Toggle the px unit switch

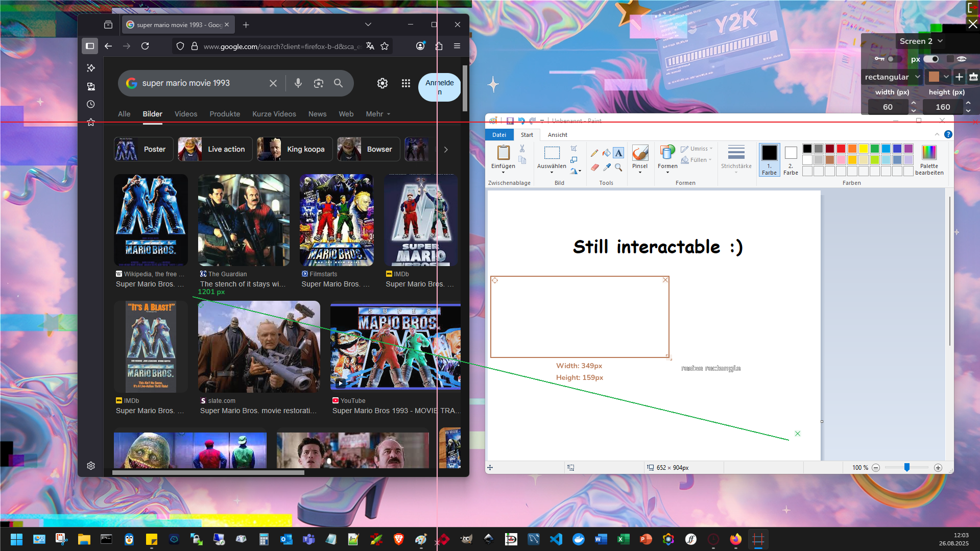(931, 59)
